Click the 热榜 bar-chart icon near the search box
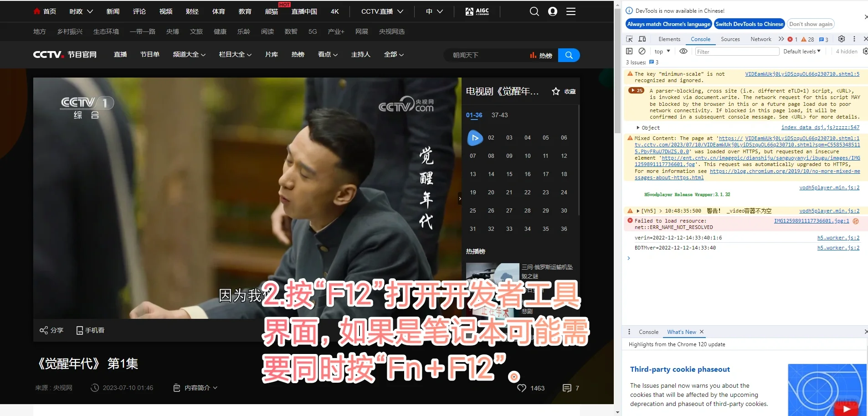 click(534, 55)
